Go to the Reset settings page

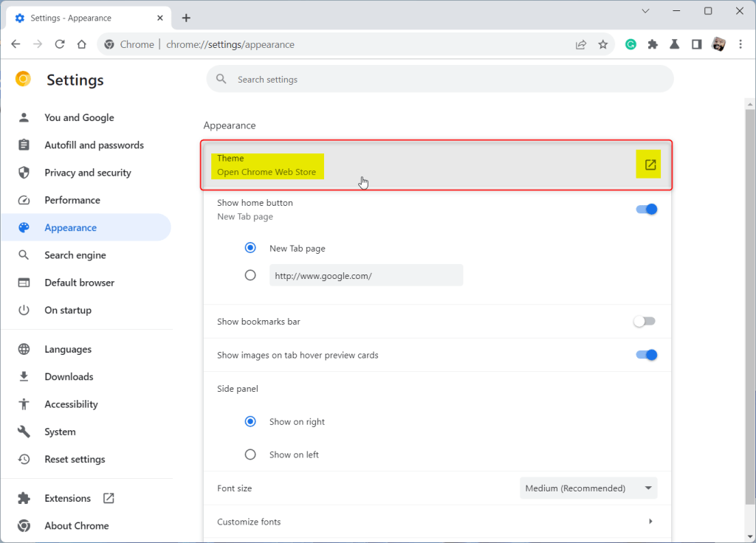coord(75,459)
